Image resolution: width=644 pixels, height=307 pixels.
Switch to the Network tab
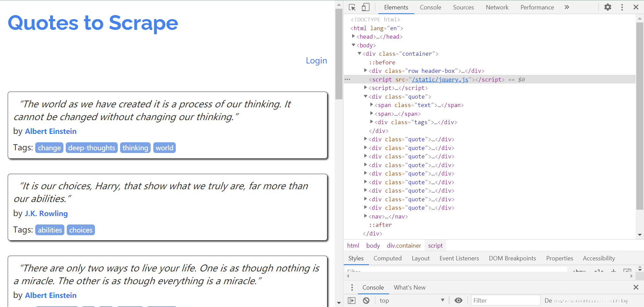[497, 7]
